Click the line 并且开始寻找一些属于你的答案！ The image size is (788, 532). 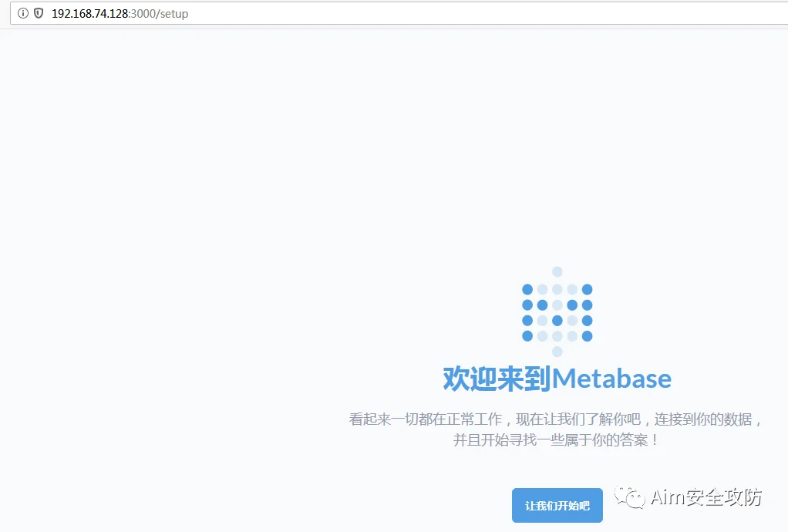[556, 440]
